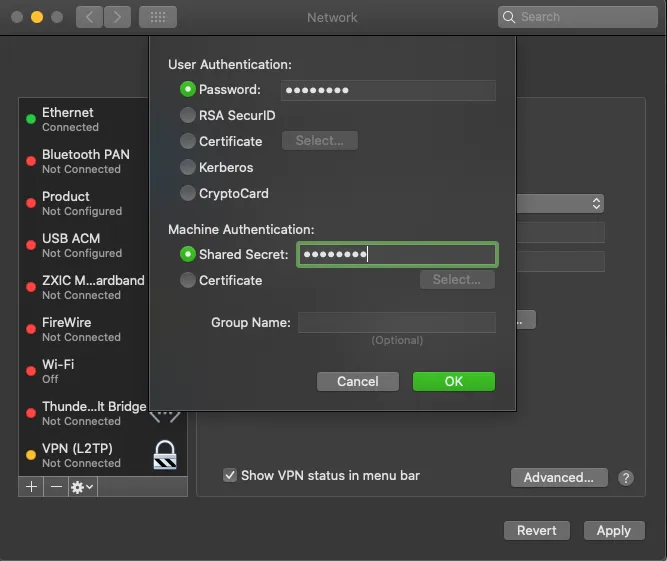Toggle Show VPN status in menu bar
This screenshot has width=667, height=561.
(x=230, y=475)
